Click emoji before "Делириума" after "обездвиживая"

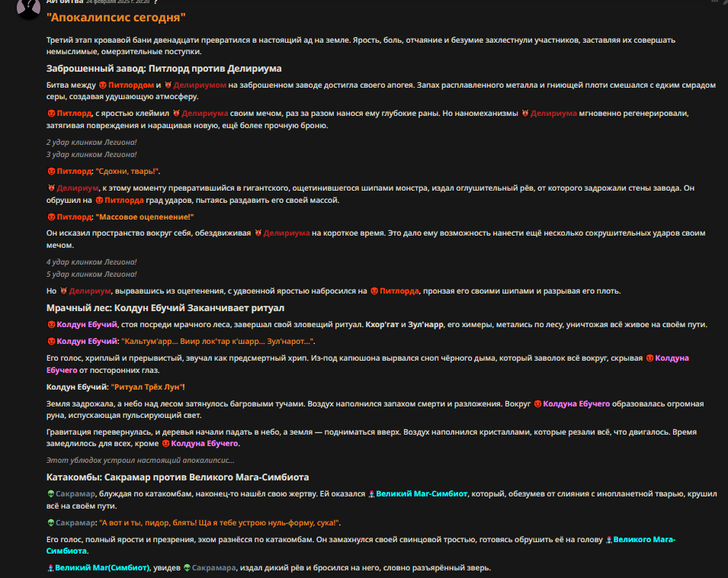point(258,233)
